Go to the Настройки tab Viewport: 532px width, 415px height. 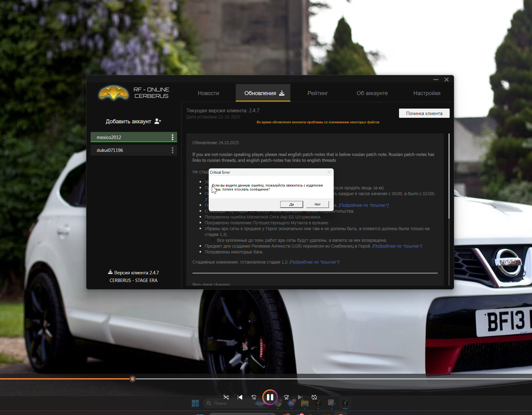pos(426,93)
